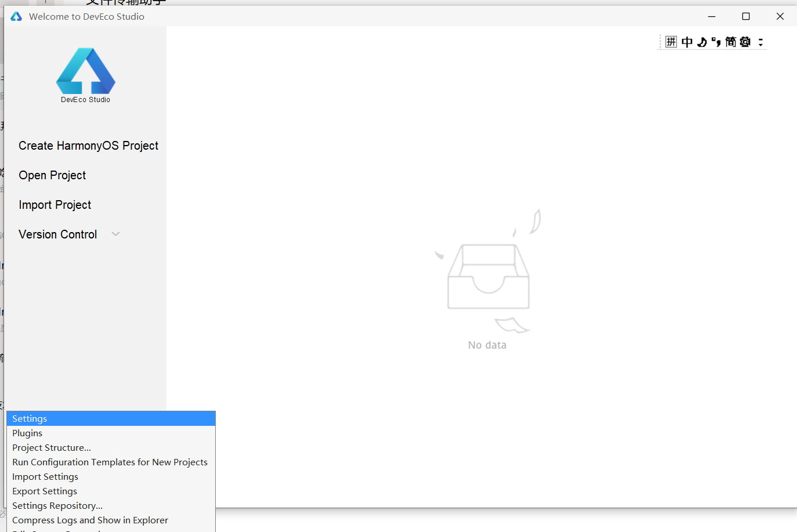
Task: Click Import Settings menu item
Action: coord(45,476)
